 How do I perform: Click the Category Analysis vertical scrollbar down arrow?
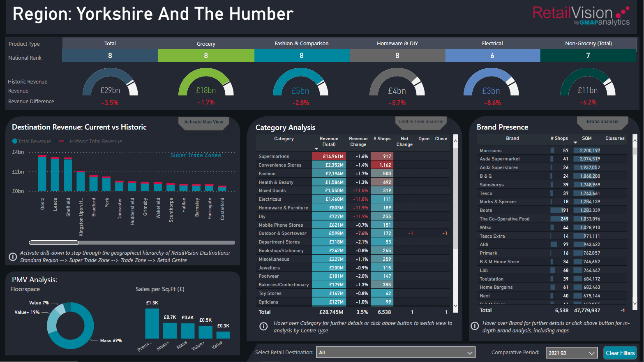455,306
